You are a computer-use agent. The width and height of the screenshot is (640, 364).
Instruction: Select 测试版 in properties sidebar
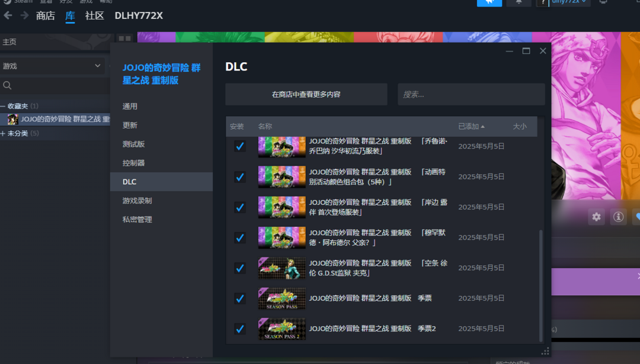click(x=161, y=144)
